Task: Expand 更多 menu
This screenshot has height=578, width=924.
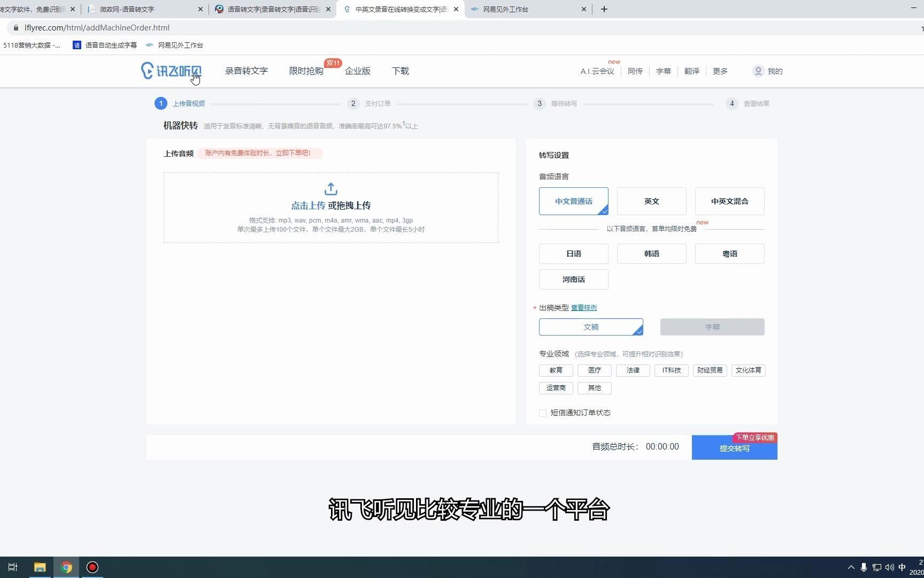Action: (720, 71)
